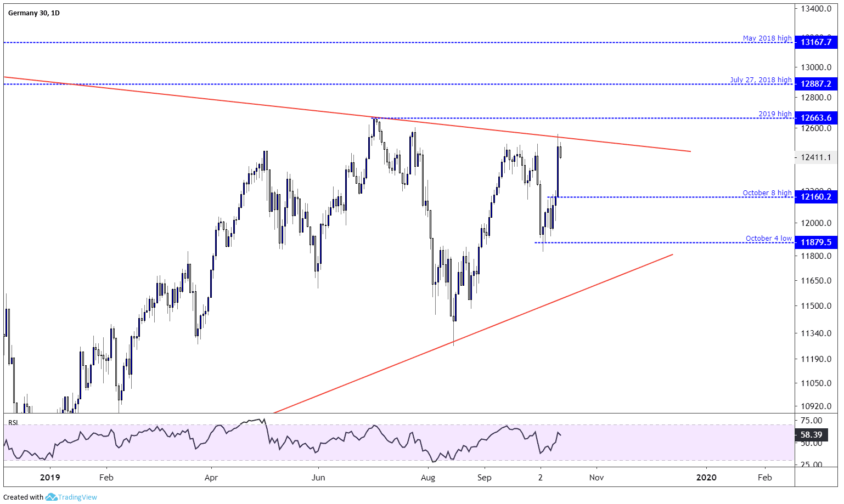Viewport: 844px width, 504px height.
Task: Select the 'May 2018 high' line label
Action: (767, 38)
